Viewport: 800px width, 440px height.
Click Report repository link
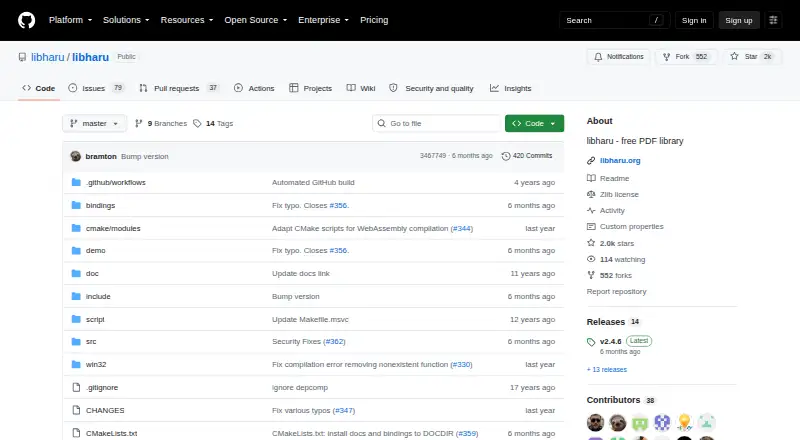616,291
